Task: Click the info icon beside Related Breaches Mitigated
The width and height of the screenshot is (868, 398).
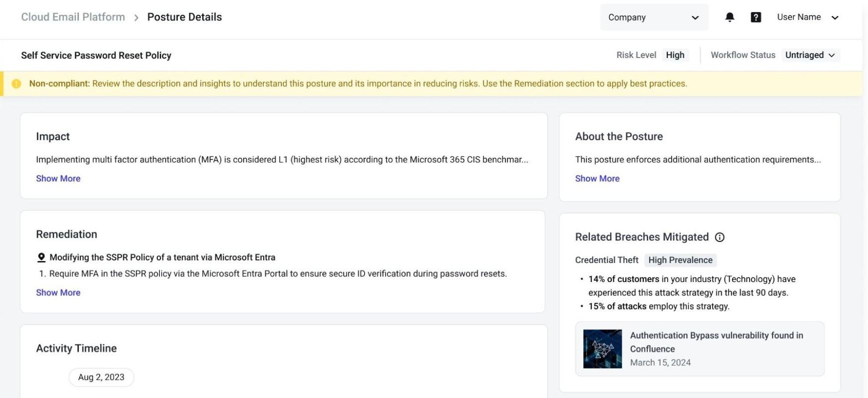Action: tap(720, 237)
